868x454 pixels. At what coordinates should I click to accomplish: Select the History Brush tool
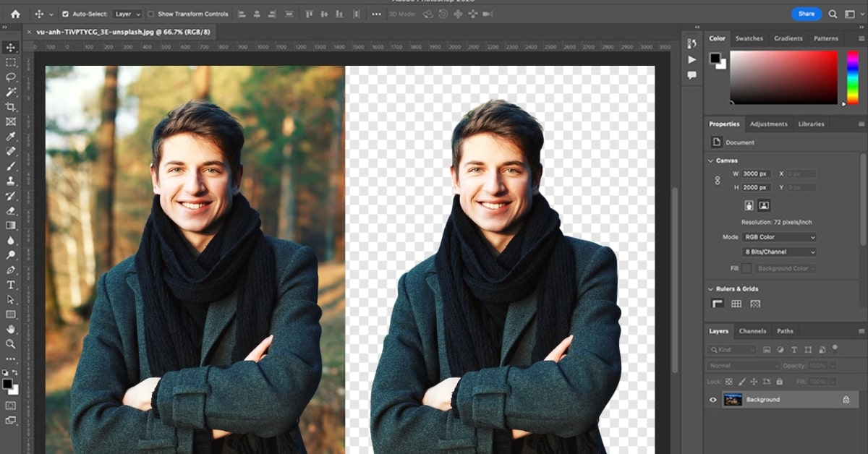pos(11,196)
